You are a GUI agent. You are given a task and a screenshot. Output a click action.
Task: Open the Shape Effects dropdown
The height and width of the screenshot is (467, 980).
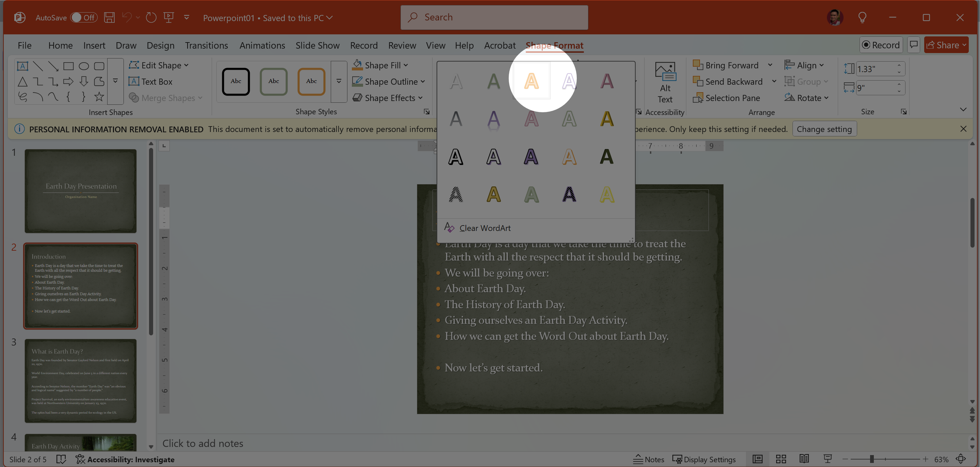tap(420, 98)
